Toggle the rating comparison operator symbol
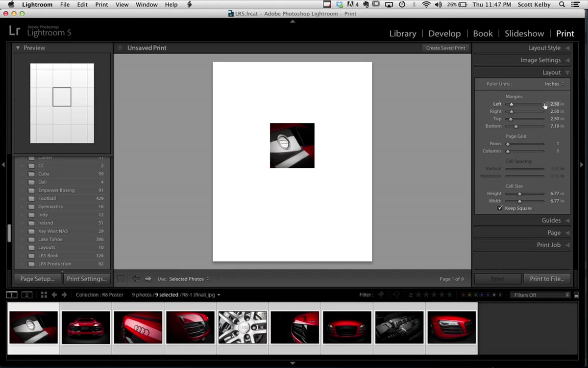The image size is (588, 368). click(411, 295)
